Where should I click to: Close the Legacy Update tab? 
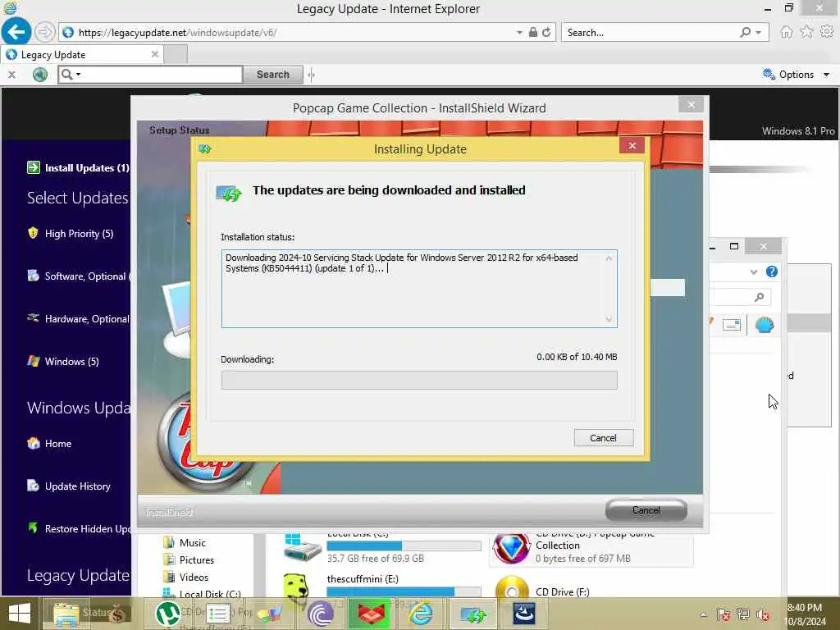pyautogui.click(x=155, y=54)
